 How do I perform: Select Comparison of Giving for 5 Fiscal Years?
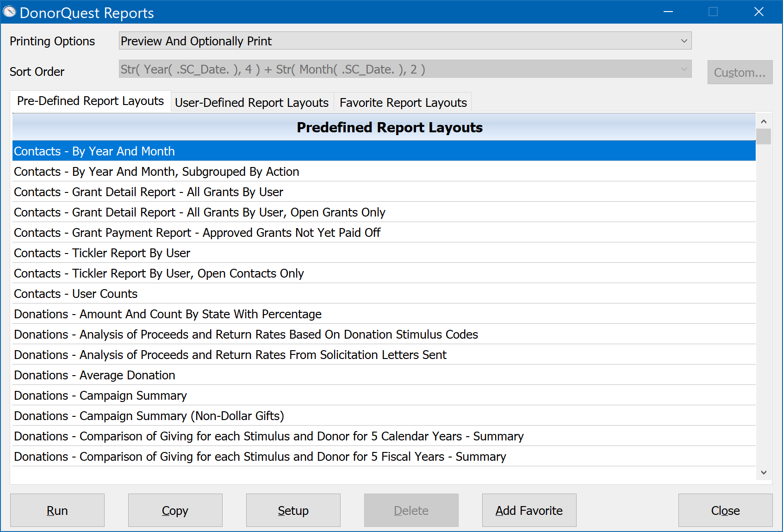pos(384,456)
